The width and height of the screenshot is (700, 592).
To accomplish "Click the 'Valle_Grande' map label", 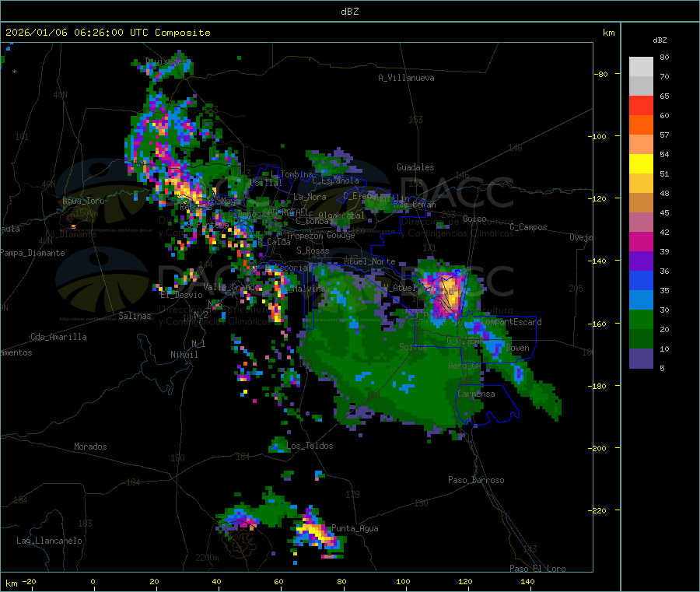I will coord(232,287).
